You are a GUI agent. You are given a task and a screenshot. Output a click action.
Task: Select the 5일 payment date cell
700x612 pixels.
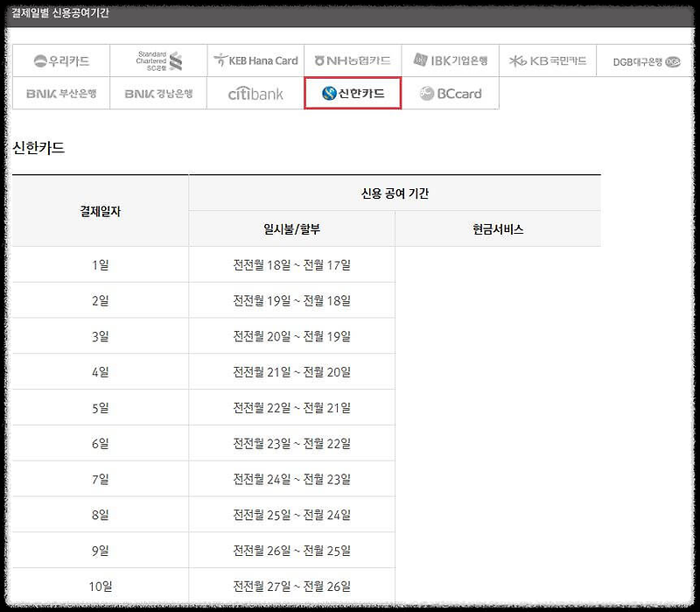point(101,407)
